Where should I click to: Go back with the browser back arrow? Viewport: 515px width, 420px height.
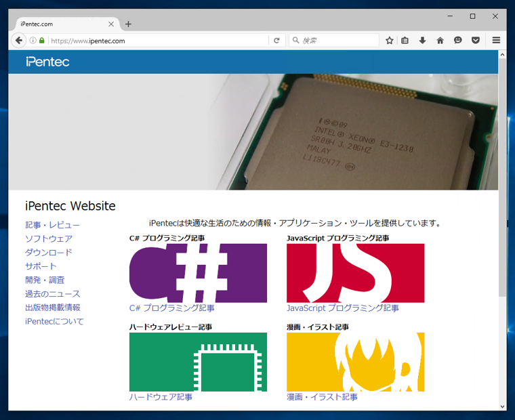pos(19,41)
